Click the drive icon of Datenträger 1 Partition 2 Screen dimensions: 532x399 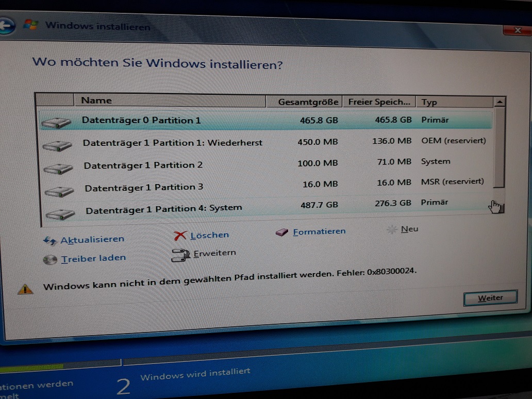[58, 168]
